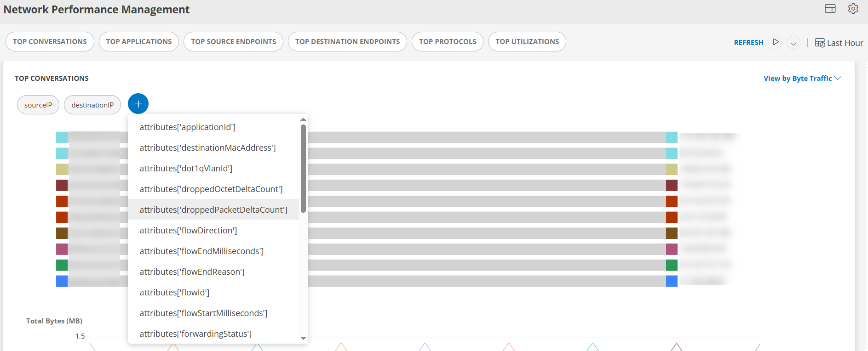Screen dimensions: 868x351
Task: Select the destinationIP attribute chip
Action: coord(92,105)
